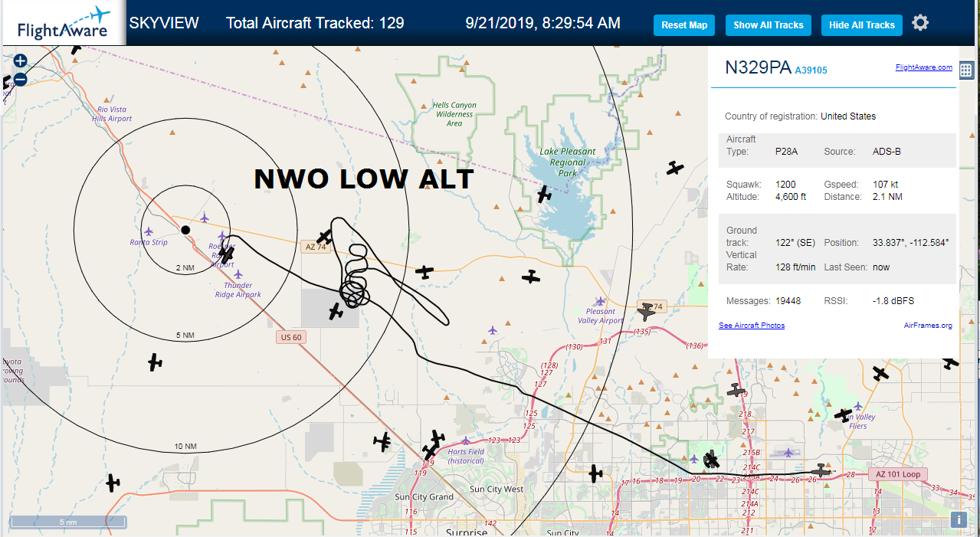Click Show All Tracks button
The image size is (980, 537).
[x=769, y=25]
